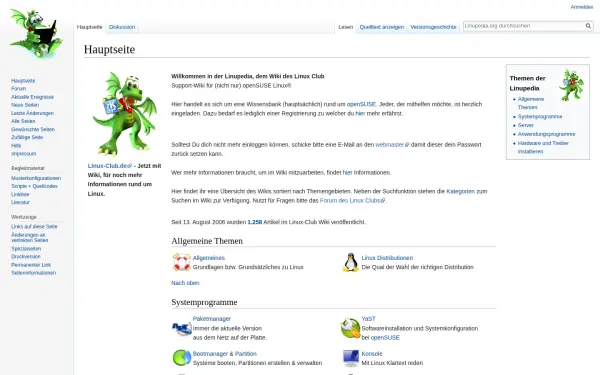Click 'hier' link about Registrierung
This screenshot has width=600, height=375.
[360, 114]
